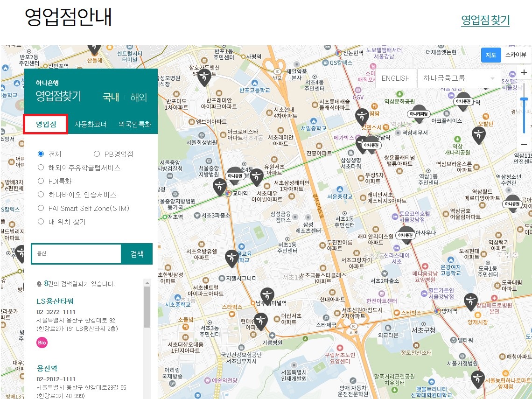Open the 외국인특화 tab
The width and height of the screenshot is (532, 399).
pos(135,124)
